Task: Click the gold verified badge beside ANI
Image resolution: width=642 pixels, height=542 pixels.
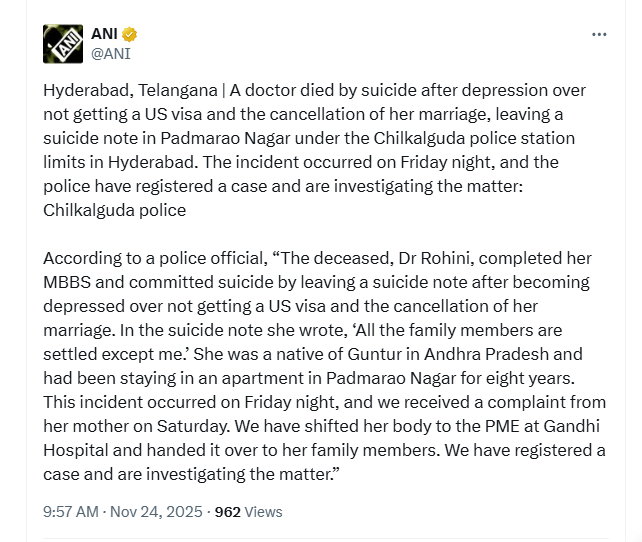Action: (129, 34)
